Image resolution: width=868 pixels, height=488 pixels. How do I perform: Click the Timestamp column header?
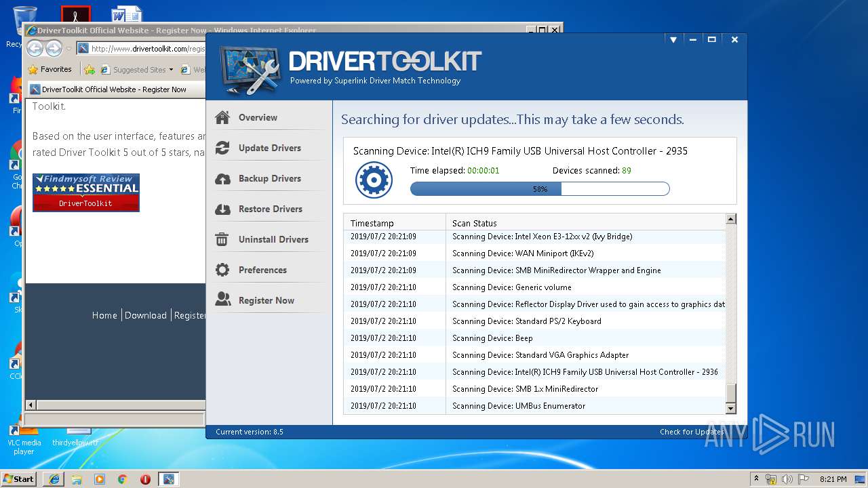pyautogui.click(x=395, y=223)
